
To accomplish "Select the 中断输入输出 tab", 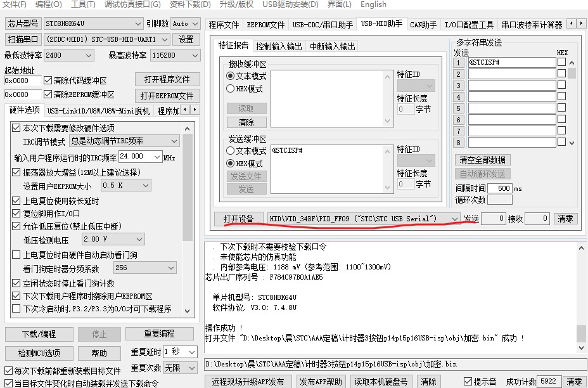I will coord(332,46).
